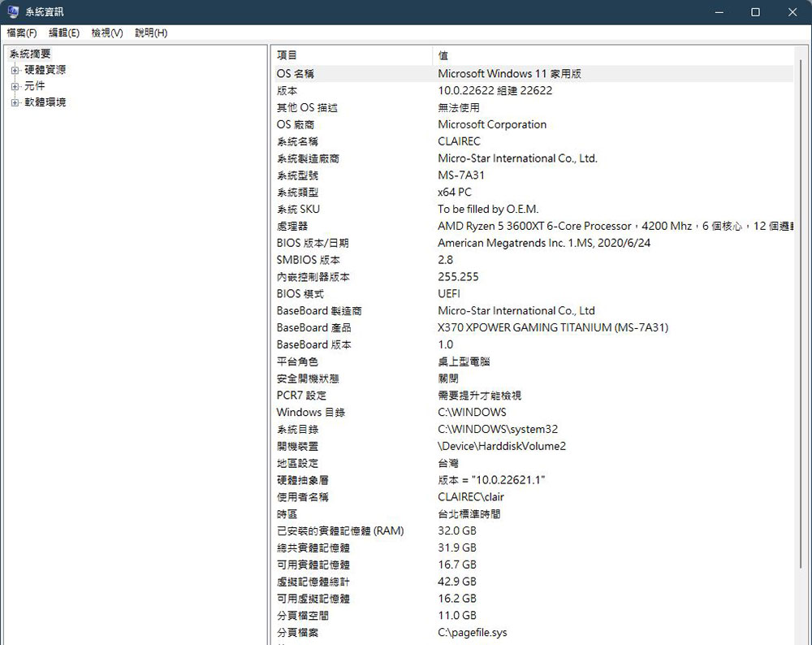
Task: Minimize the 系統資訊 window
Action: click(718, 12)
